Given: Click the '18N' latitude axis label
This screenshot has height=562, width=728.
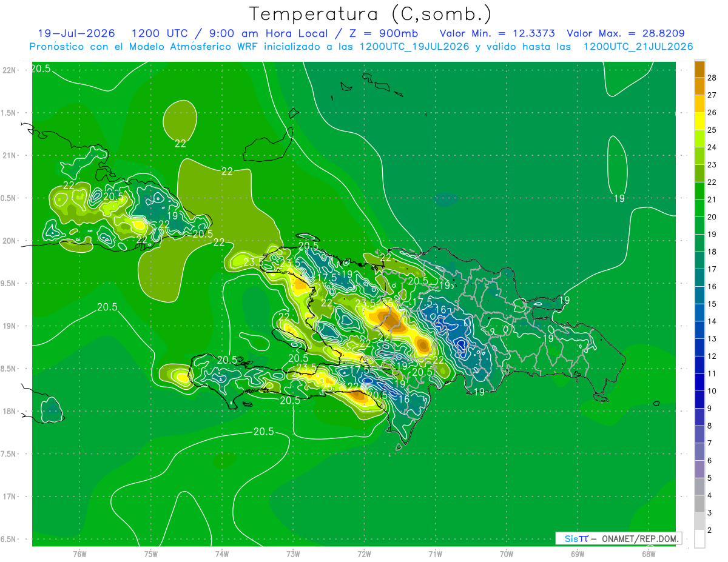Looking at the screenshot, I should tap(9, 412).
